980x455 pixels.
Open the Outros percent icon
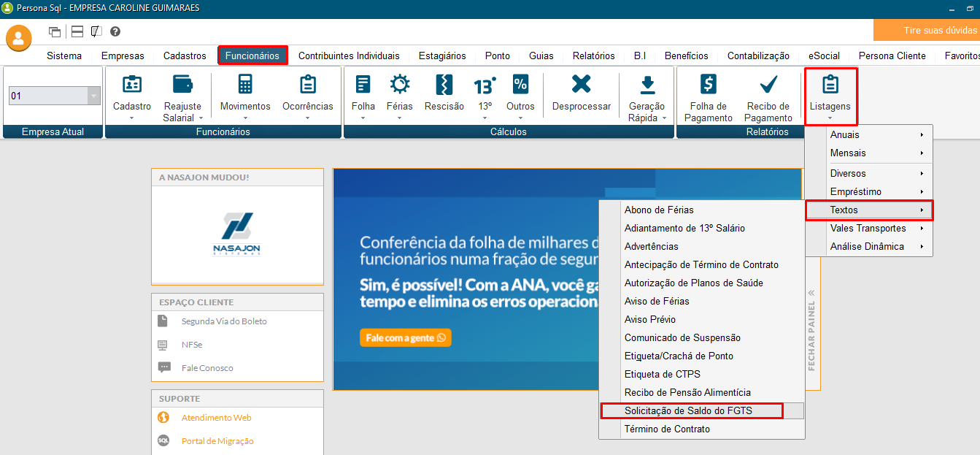pos(520,84)
